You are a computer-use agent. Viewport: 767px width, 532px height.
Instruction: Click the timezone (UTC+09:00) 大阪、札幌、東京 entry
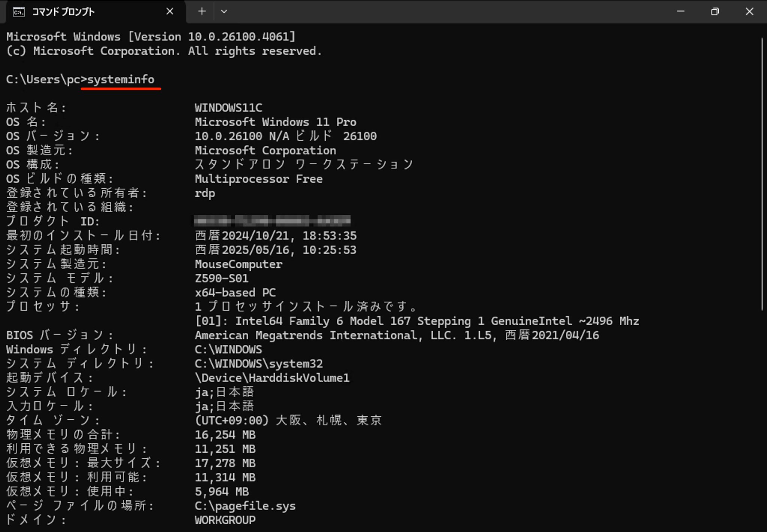pyautogui.click(x=288, y=420)
